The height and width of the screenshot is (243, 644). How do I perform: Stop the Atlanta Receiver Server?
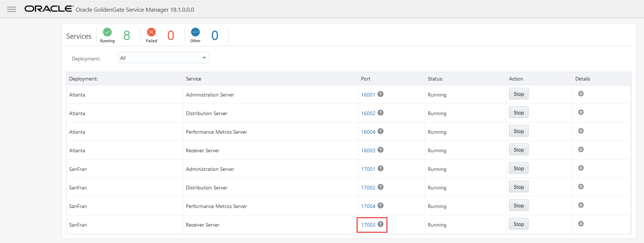(x=519, y=150)
